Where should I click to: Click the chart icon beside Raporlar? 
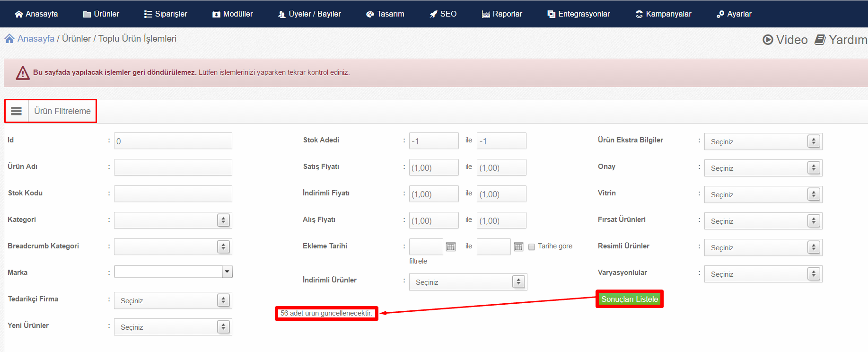[x=486, y=14]
